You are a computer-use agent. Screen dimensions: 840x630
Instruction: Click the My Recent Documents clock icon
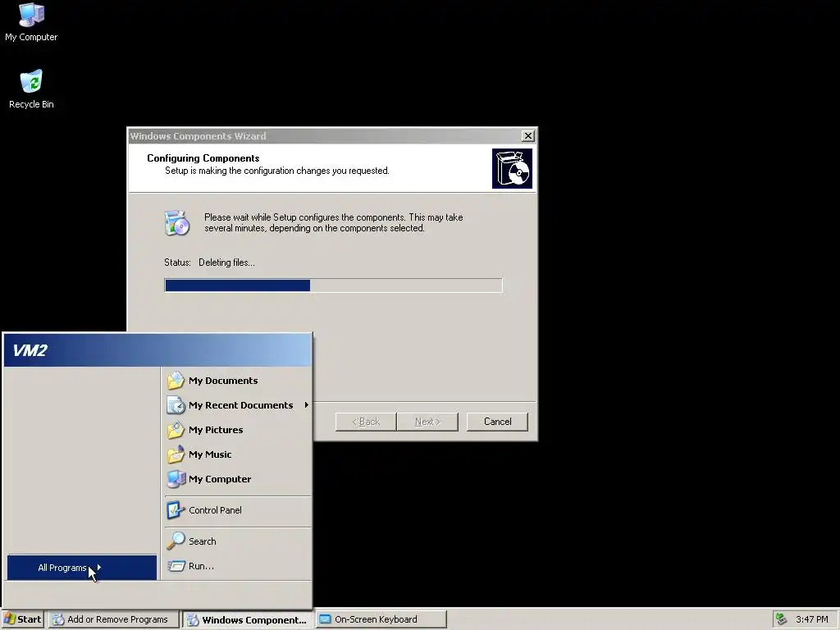pyautogui.click(x=176, y=405)
